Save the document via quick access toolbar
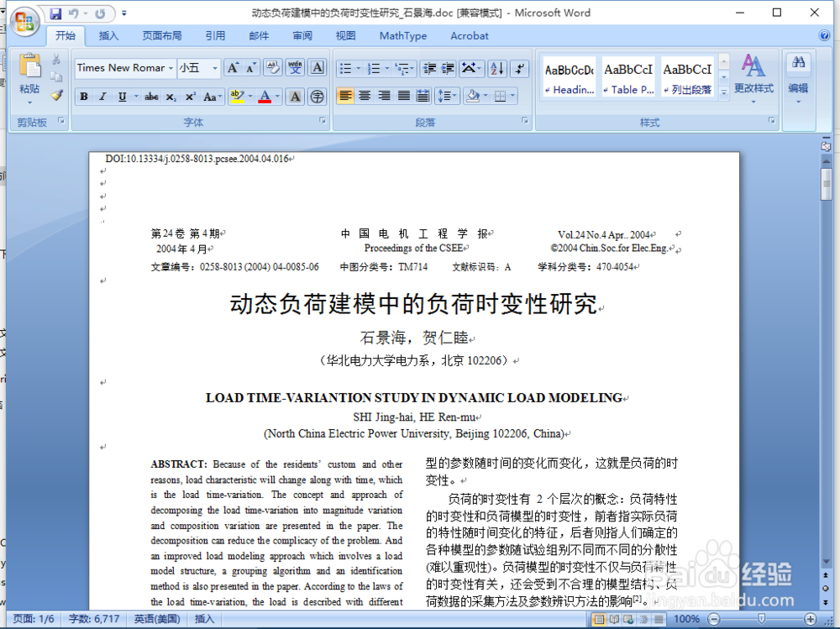840x629 pixels. coord(55,14)
